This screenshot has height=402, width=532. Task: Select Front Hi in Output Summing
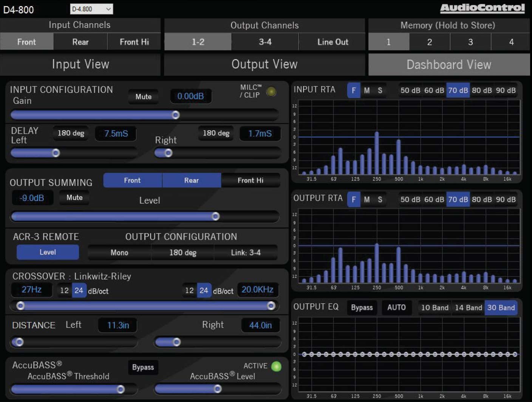[251, 180]
